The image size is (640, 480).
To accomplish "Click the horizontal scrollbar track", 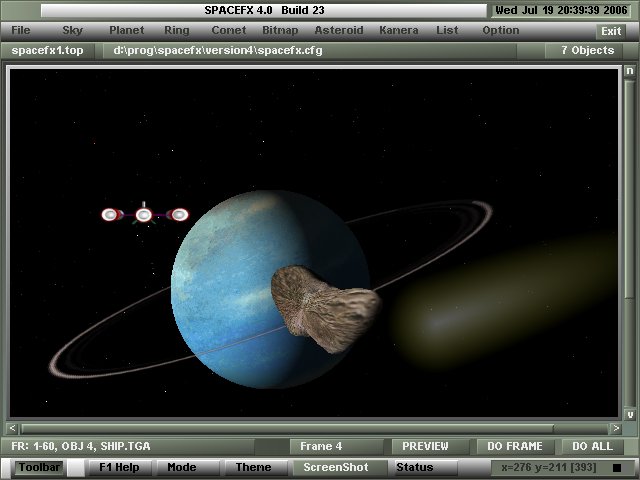I will [x=314, y=429].
